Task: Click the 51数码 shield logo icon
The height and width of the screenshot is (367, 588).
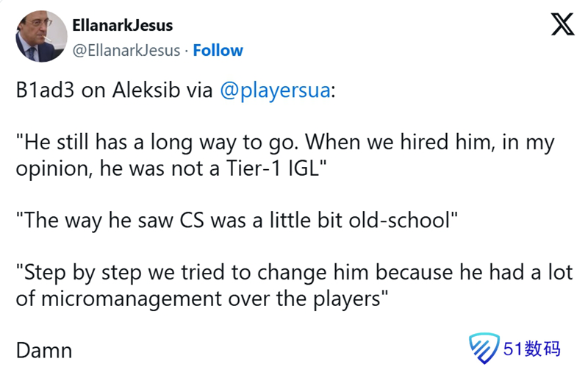Action: (x=483, y=347)
